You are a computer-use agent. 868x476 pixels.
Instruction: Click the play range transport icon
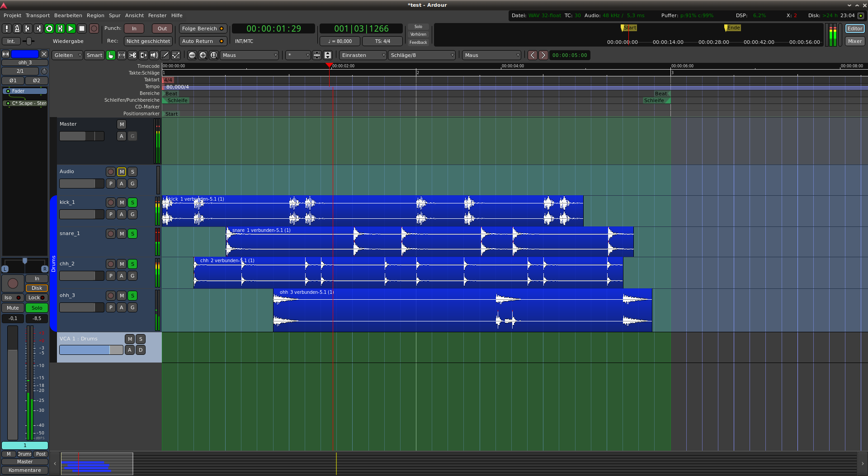60,28
